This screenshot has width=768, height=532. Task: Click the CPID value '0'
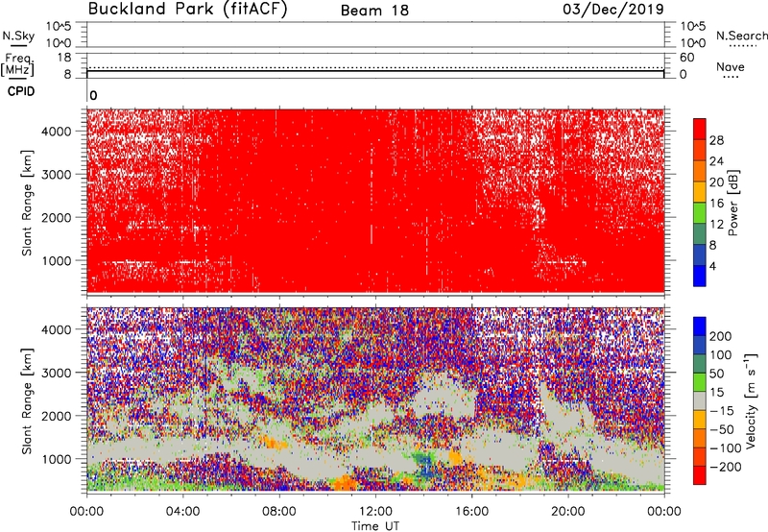click(93, 96)
